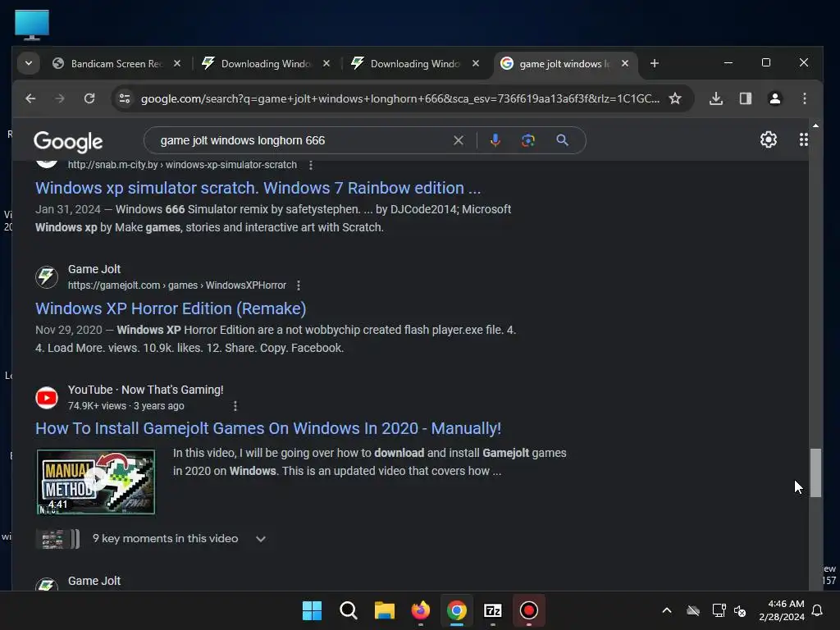This screenshot has width=840, height=630.
Task: Click the muted volume tray icon
Action: pos(740,610)
